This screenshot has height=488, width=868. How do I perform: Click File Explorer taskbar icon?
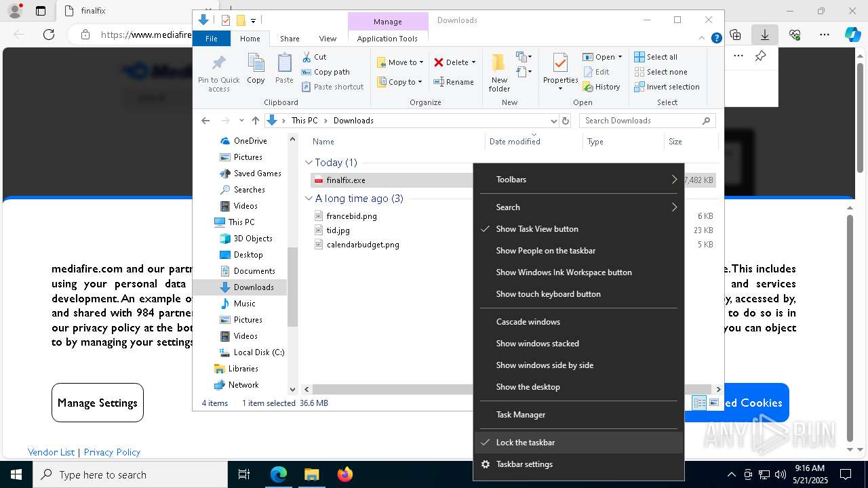[311, 474]
